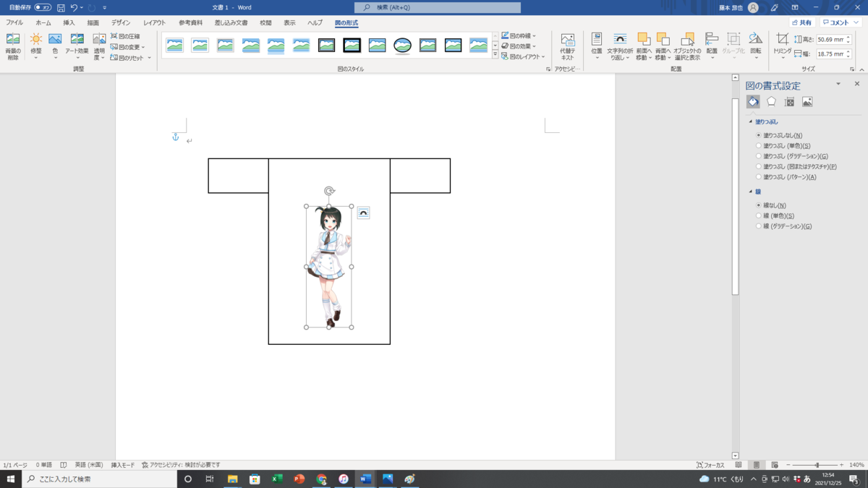Image resolution: width=868 pixels, height=488 pixels.
Task: Switch to ホーム (Home) tab
Action: [x=43, y=23]
